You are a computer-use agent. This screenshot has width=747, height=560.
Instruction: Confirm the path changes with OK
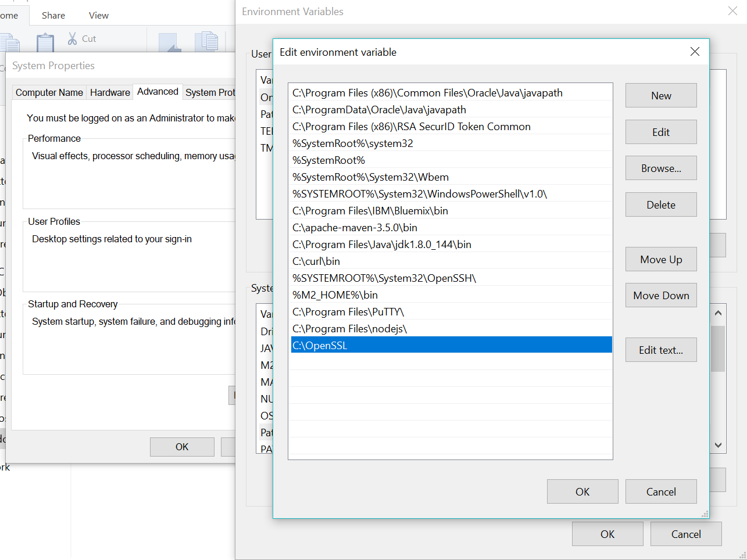click(582, 491)
